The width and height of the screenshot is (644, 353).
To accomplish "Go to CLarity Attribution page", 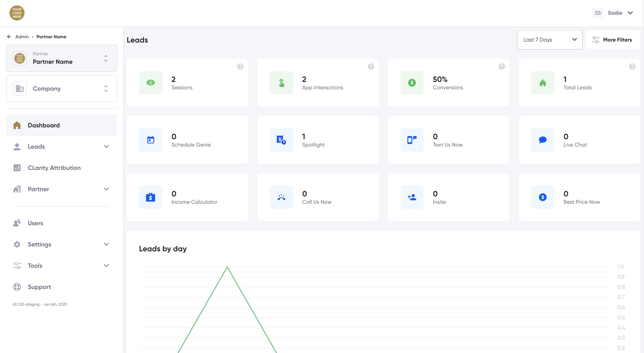I will (54, 168).
